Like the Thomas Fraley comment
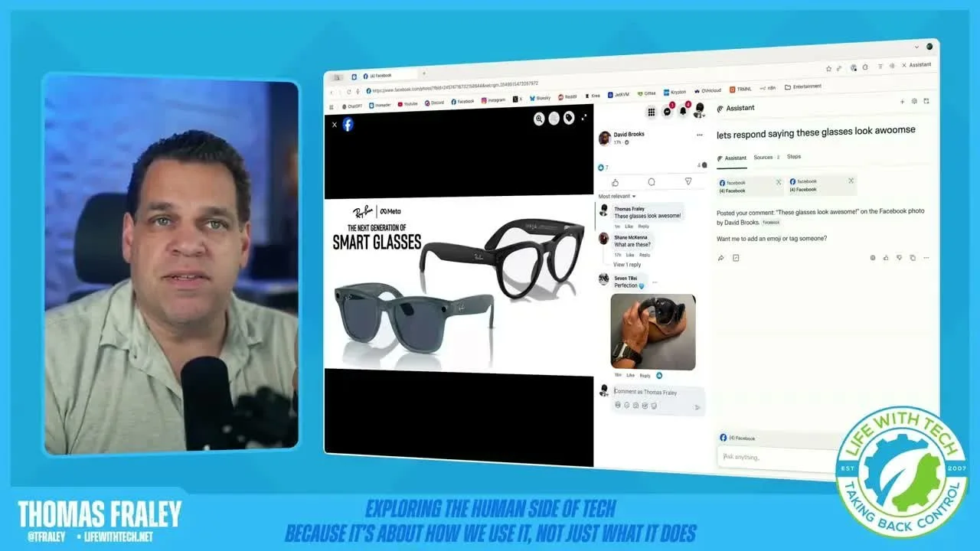 point(629,227)
